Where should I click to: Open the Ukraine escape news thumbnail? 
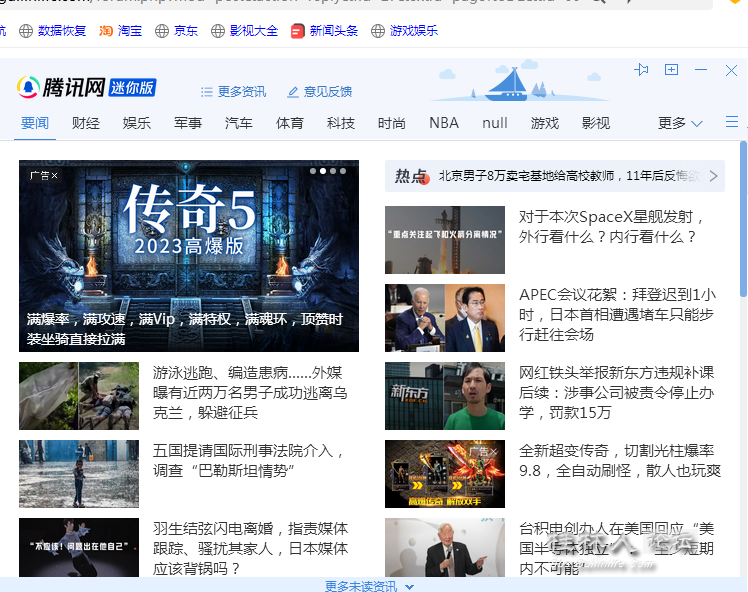(x=79, y=396)
